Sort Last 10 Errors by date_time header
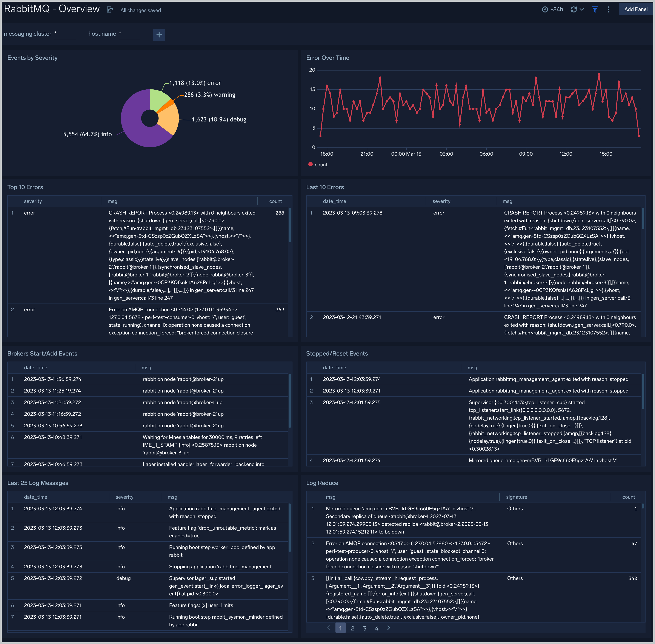 [334, 201]
